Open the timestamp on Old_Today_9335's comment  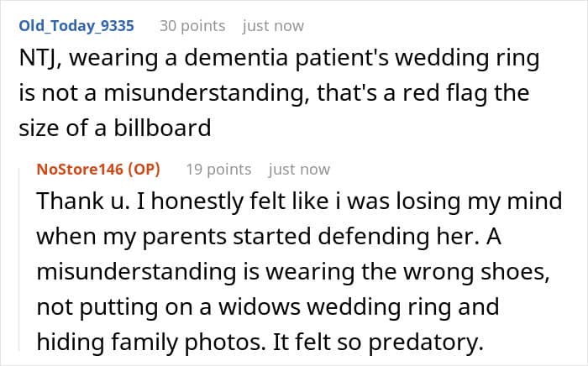273,26
